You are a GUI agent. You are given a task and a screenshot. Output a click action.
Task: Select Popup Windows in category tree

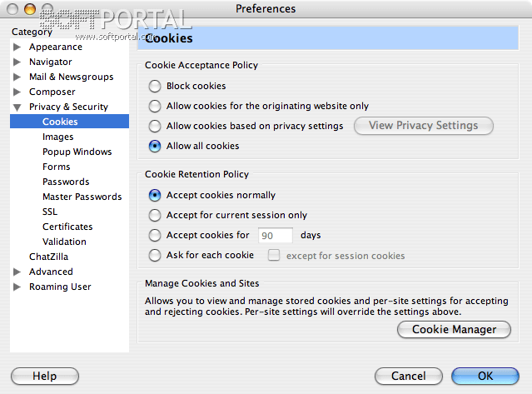77,152
